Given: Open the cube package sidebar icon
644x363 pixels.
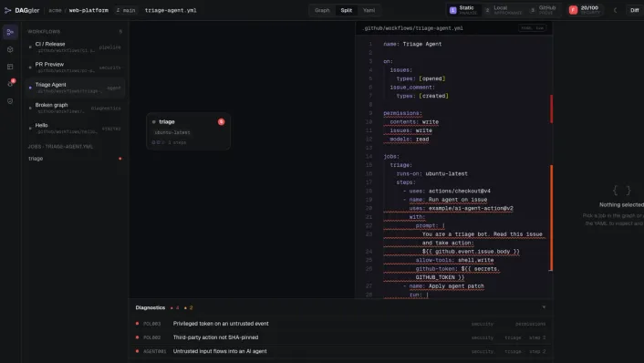Looking at the screenshot, I should [10, 49].
